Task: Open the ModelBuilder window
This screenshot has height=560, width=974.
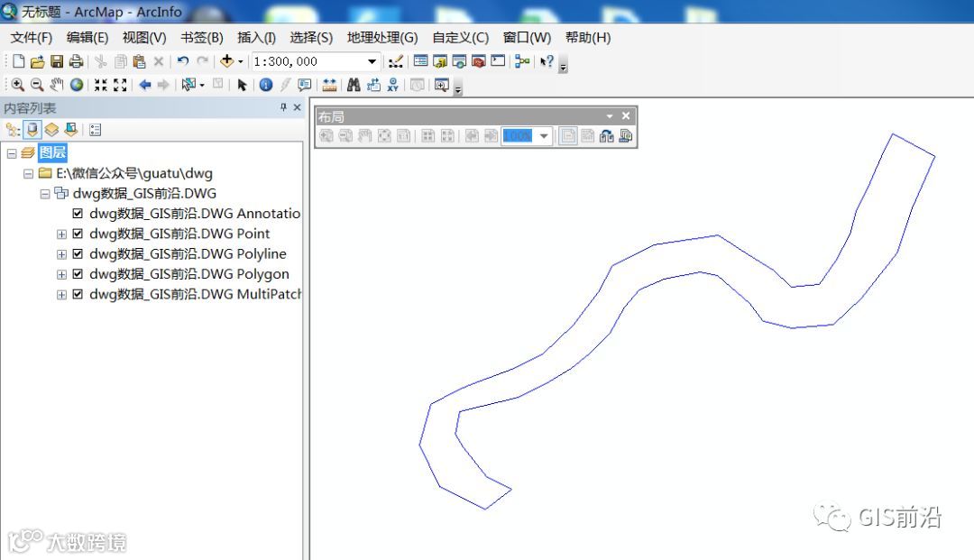Action: [522, 61]
